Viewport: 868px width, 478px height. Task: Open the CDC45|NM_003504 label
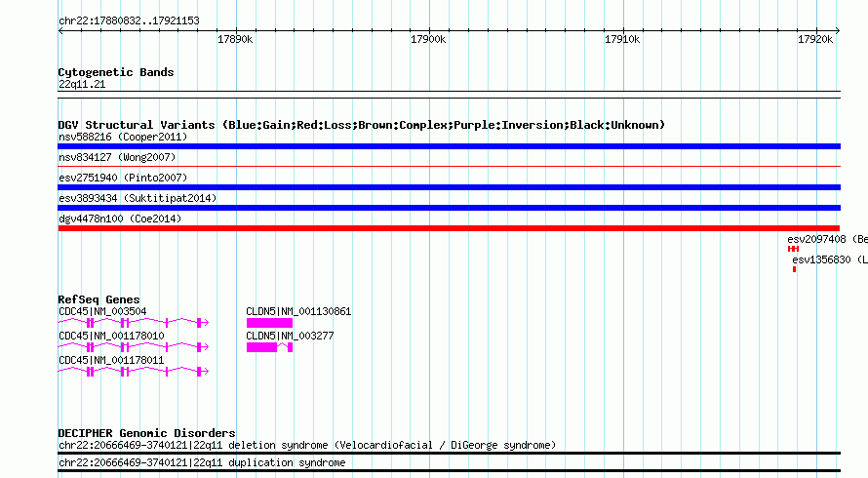coord(102,311)
